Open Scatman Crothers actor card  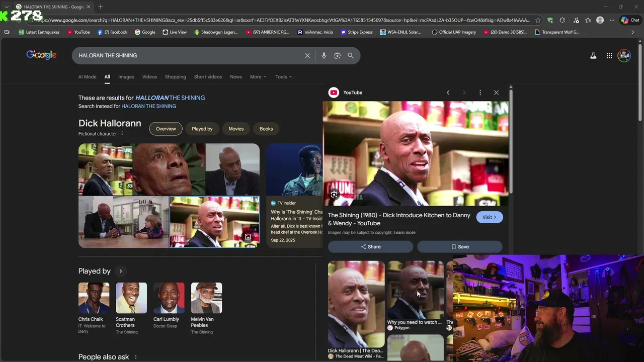click(x=131, y=308)
